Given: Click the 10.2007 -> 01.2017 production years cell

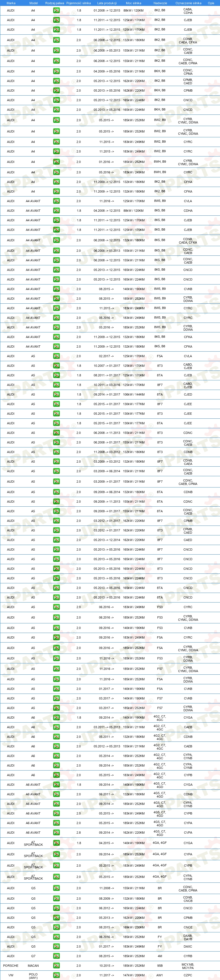Looking at the screenshot, I should pyautogui.click(x=107, y=366).
